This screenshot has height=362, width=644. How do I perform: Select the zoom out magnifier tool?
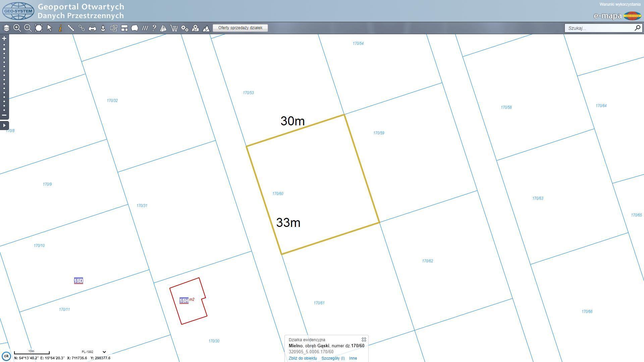(28, 28)
